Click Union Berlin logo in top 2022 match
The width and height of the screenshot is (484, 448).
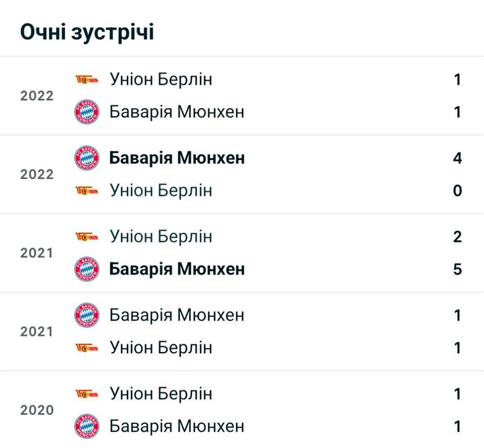point(86,79)
